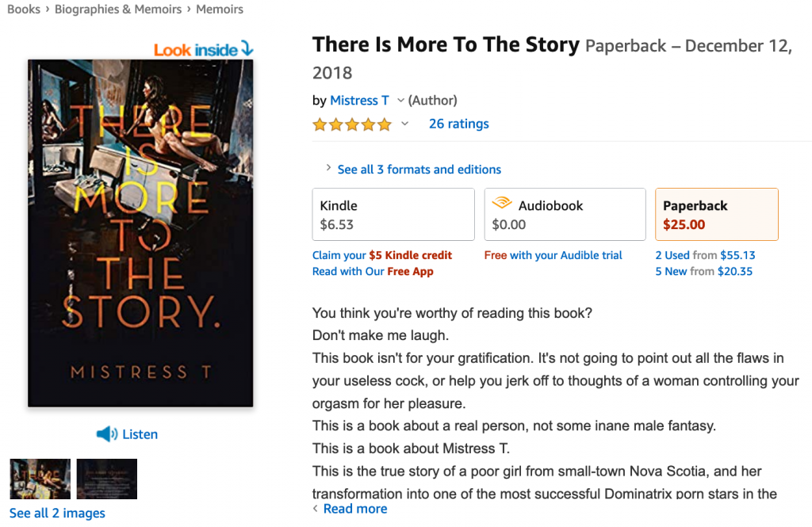Open the star rating breakdown chevron
Image resolution: width=812 pixels, height=527 pixels.
pos(404,124)
